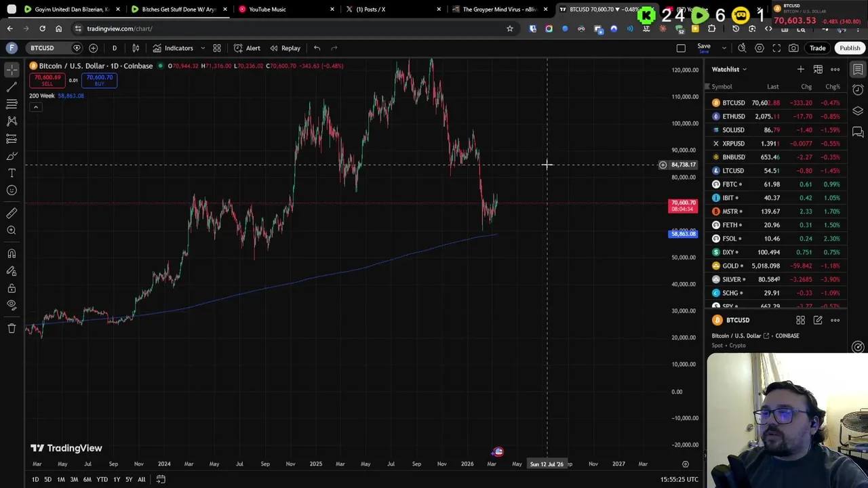Activate the zoom in tool
Screen dimensions: 868x488
(x=12, y=230)
